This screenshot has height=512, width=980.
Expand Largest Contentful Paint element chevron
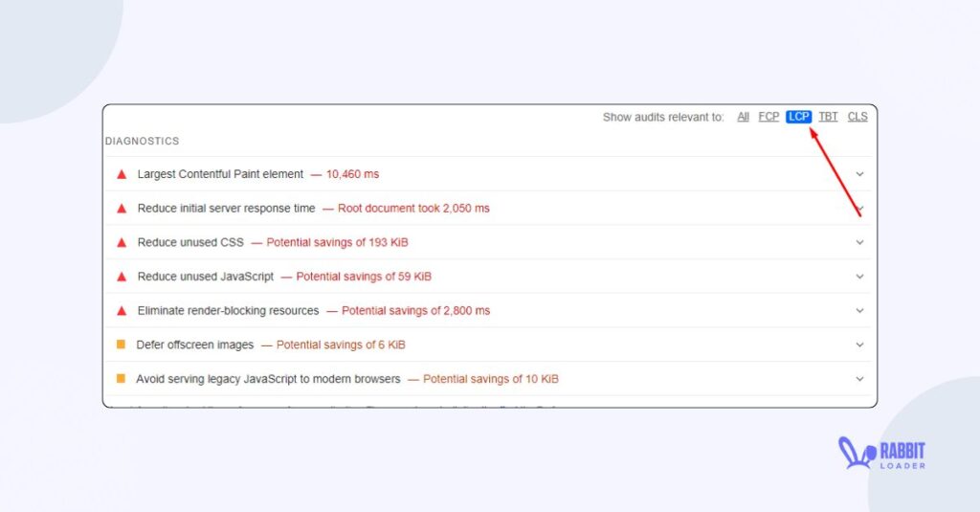pos(860,174)
